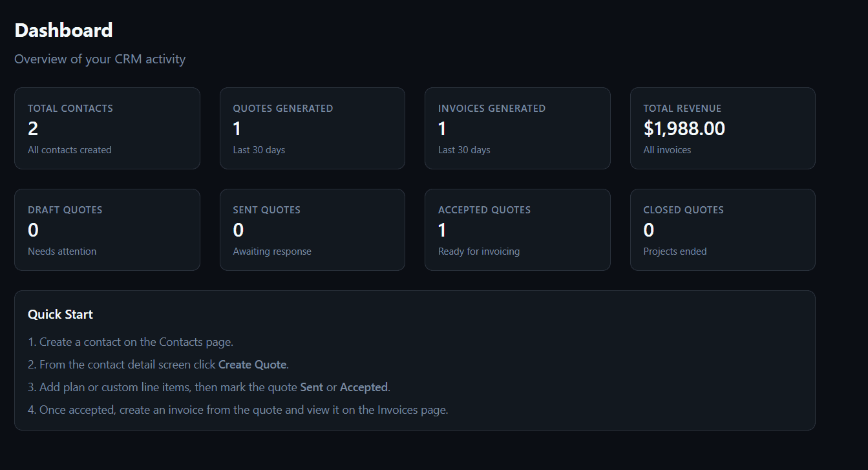The height and width of the screenshot is (470, 868).
Task: Click the "Awaiting response" caption
Action: [x=272, y=251]
